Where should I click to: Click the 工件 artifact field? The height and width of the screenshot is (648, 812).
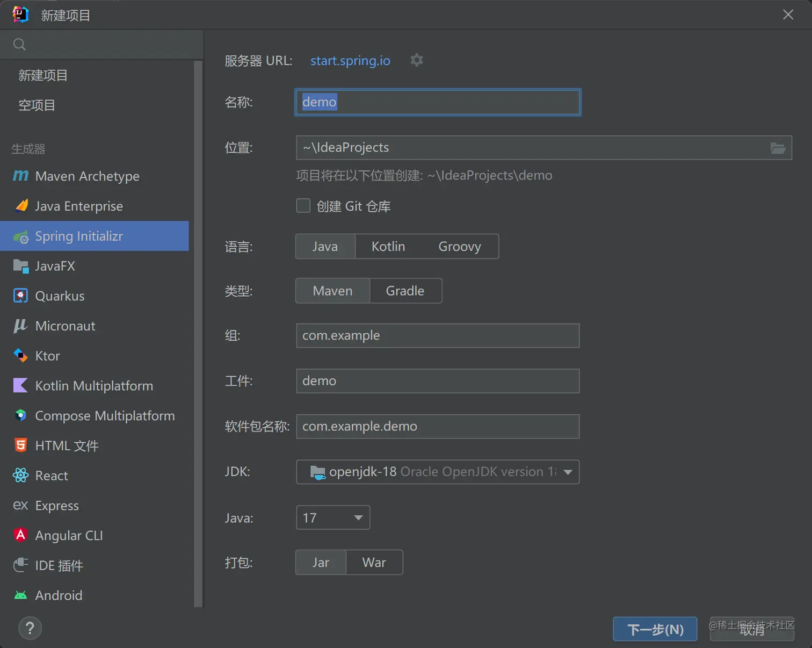click(438, 380)
